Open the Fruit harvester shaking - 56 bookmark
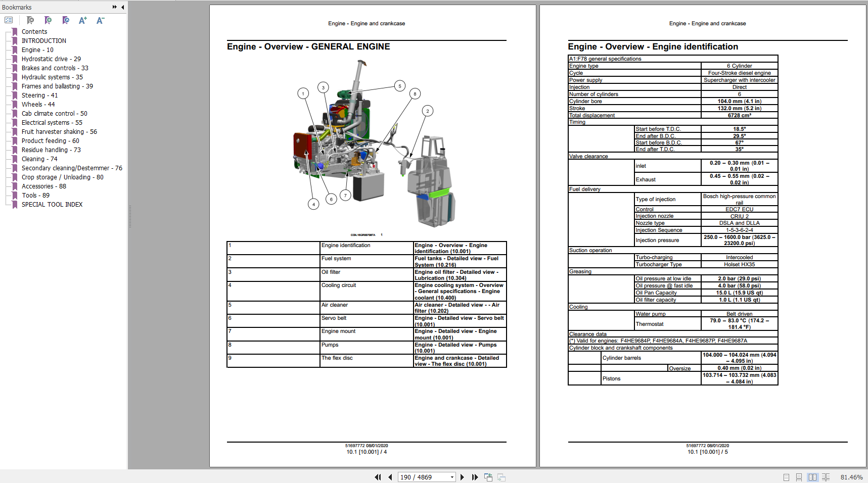Image resolution: width=868 pixels, height=483 pixels. pos(59,131)
